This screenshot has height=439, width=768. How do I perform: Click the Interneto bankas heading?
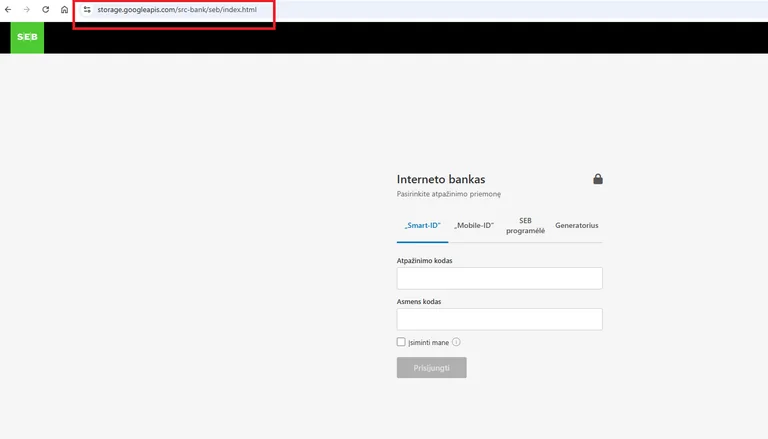pos(441,179)
